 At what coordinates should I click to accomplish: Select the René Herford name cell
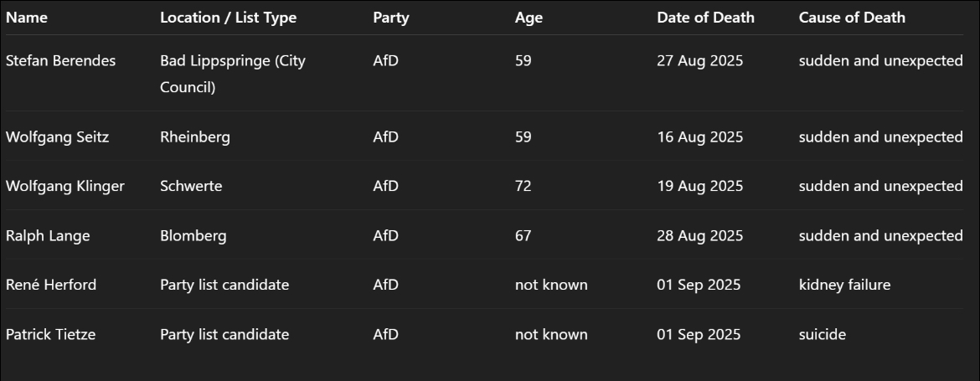click(51, 286)
